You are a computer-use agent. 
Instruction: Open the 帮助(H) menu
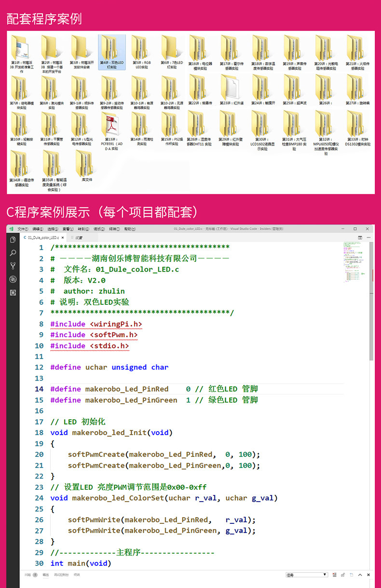point(130,229)
